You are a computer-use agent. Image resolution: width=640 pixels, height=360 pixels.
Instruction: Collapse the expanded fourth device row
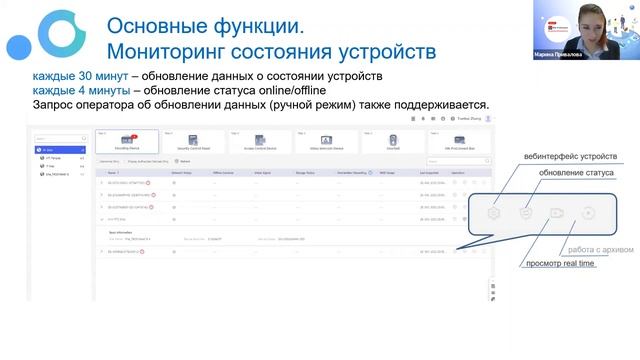coord(102,219)
